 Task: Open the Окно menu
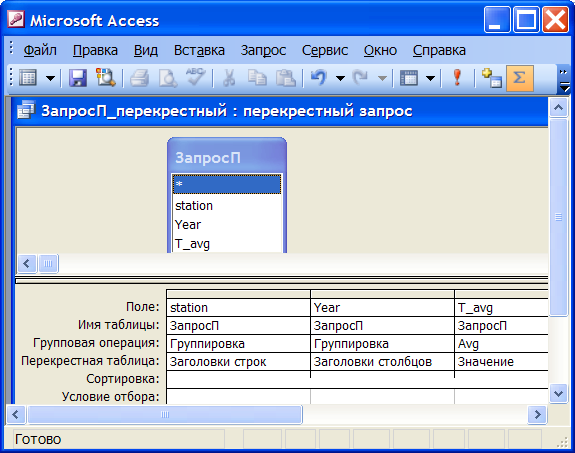[x=380, y=50]
